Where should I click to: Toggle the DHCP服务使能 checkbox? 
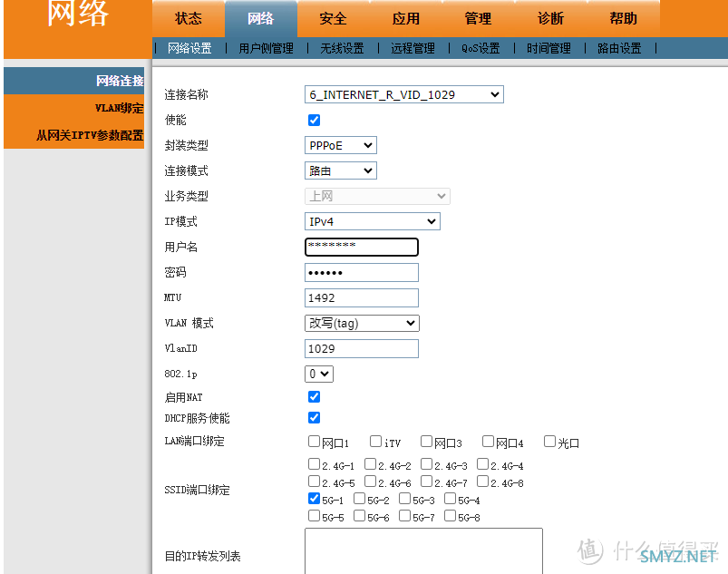[314, 417]
